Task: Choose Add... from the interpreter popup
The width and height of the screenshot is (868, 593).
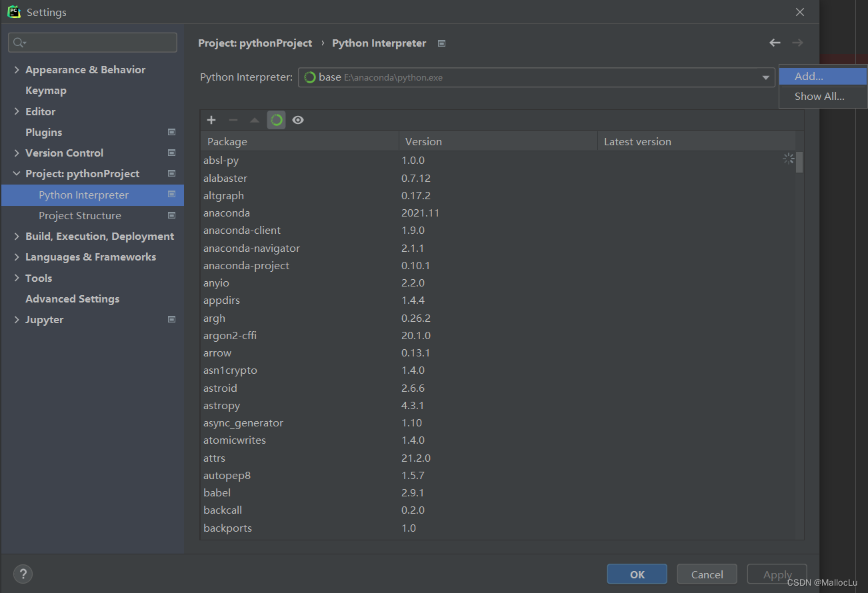Action: 823,77
